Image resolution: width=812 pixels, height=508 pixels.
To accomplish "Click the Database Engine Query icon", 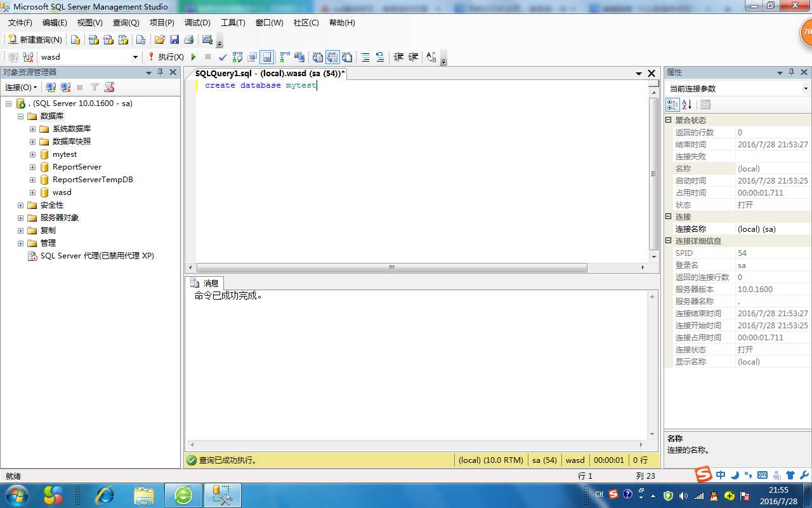I will coord(76,39).
